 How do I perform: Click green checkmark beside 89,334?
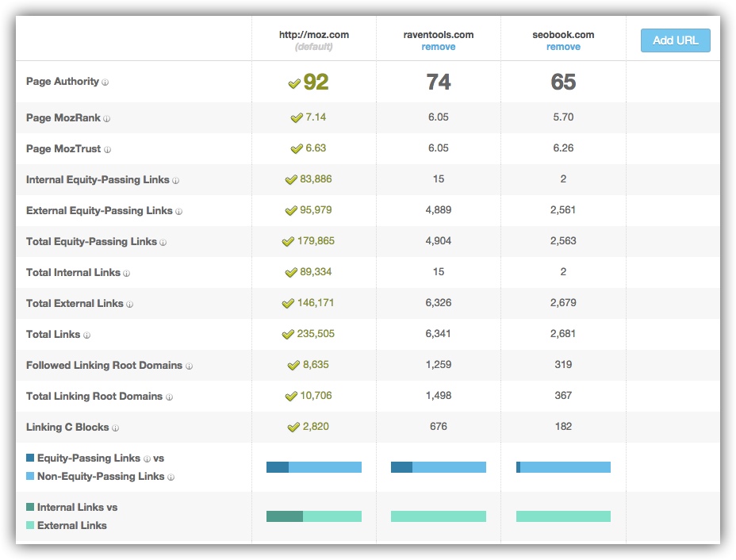click(291, 273)
